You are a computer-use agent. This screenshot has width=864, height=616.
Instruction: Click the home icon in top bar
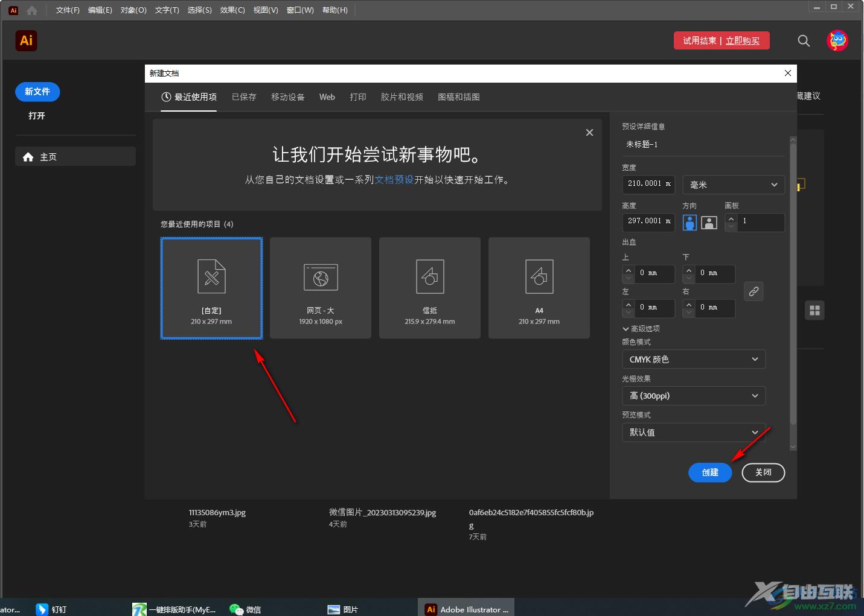(x=32, y=10)
